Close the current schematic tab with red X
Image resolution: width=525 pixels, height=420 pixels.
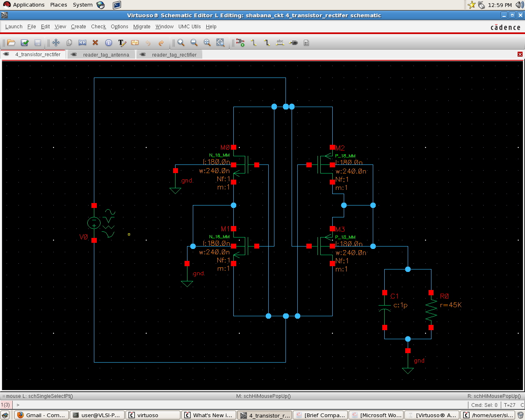[x=520, y=54]
